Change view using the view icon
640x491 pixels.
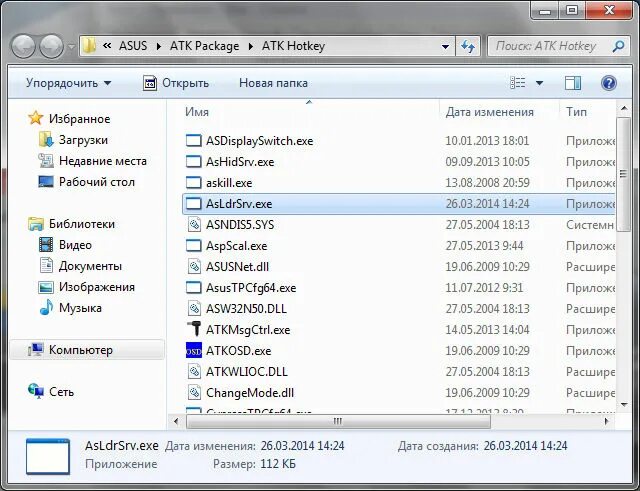click(x=518, y=83)
